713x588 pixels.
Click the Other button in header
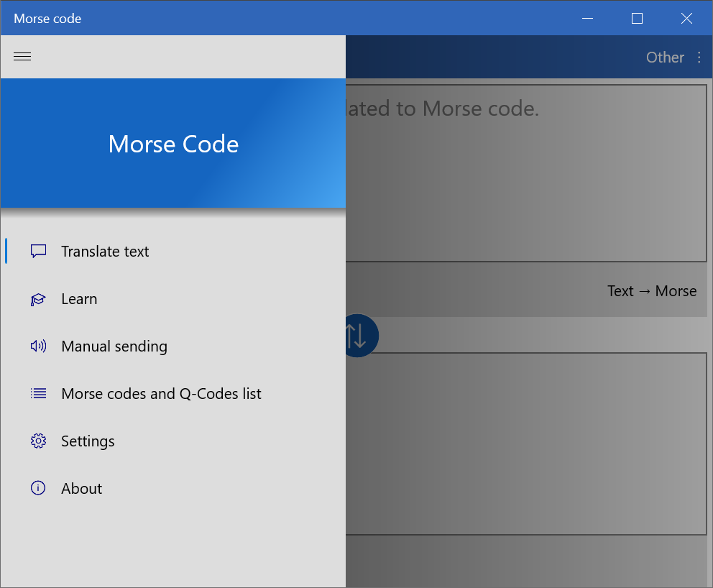click(665, 58)
